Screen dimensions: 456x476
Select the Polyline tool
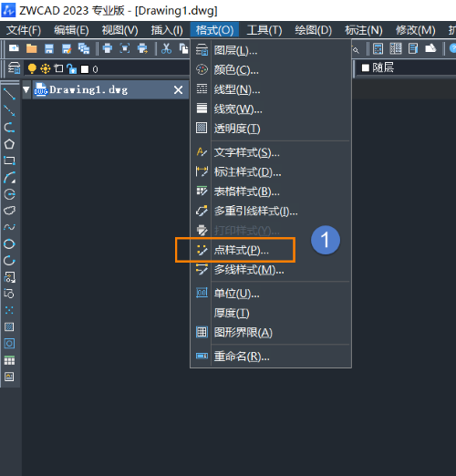point(9,128)
